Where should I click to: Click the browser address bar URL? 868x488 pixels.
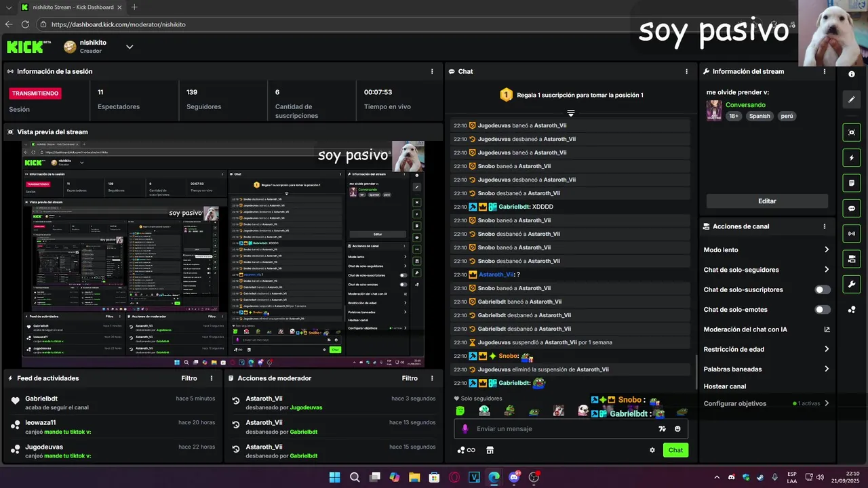(118, 24)
